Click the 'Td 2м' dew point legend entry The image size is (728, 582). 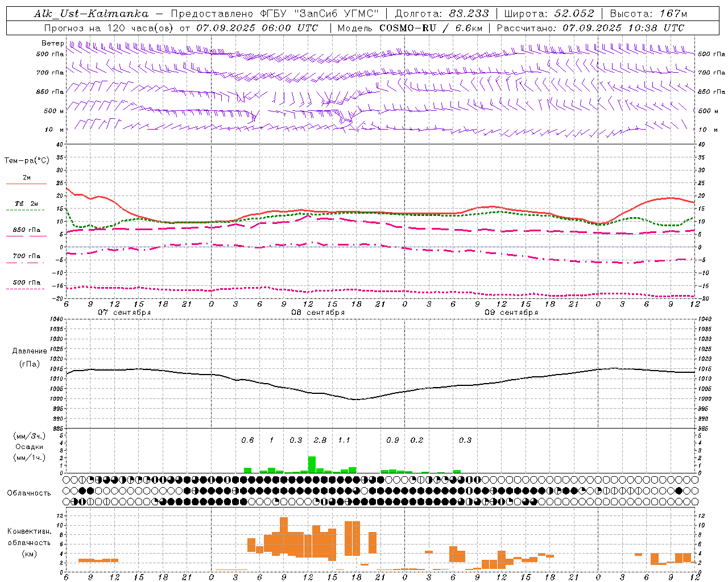[27, 203]
